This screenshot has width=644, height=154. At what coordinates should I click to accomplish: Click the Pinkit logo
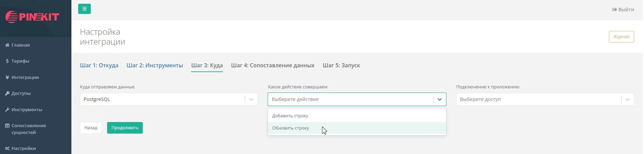(x=32, y=17)
